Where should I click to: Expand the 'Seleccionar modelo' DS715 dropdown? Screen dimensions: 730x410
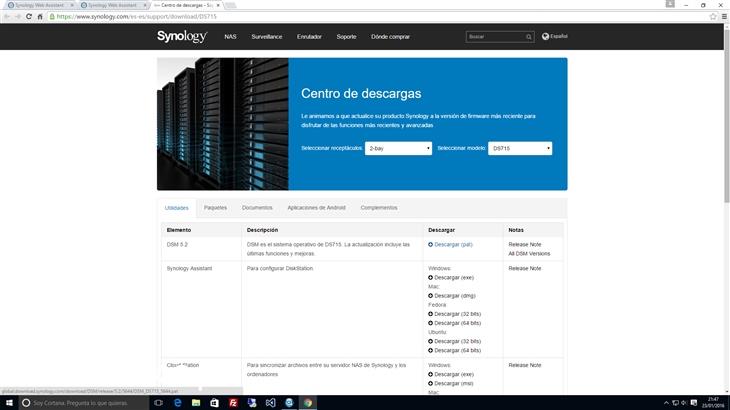(x=520, y=148)
